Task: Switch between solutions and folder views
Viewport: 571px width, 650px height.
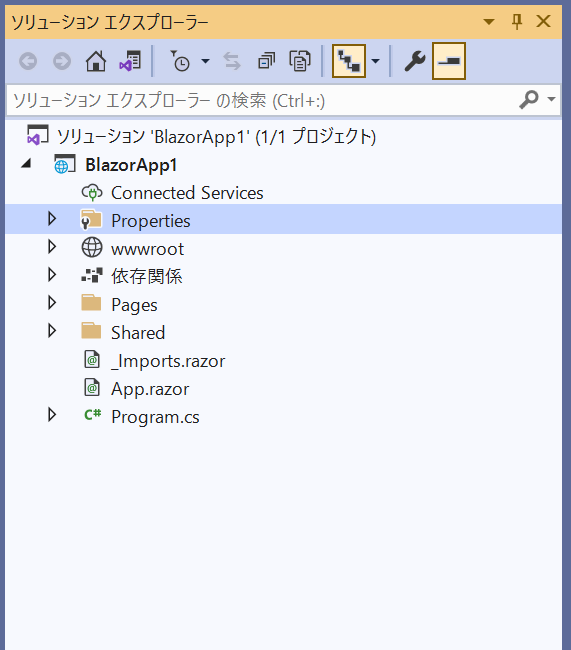Action: 130,61
